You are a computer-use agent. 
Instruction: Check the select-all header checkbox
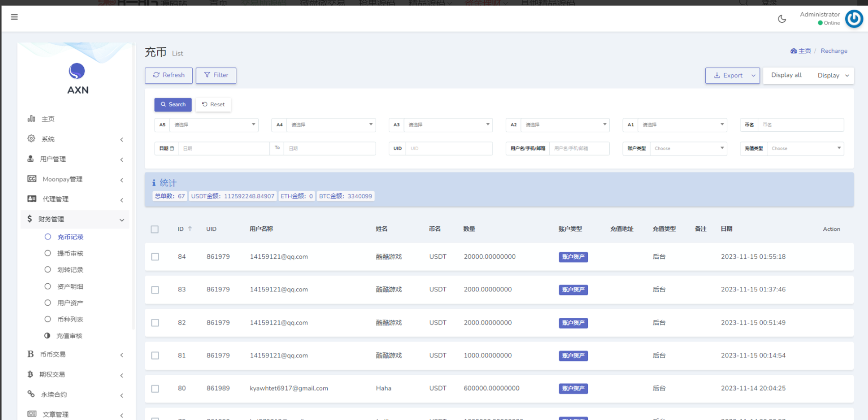click(155, 229)
